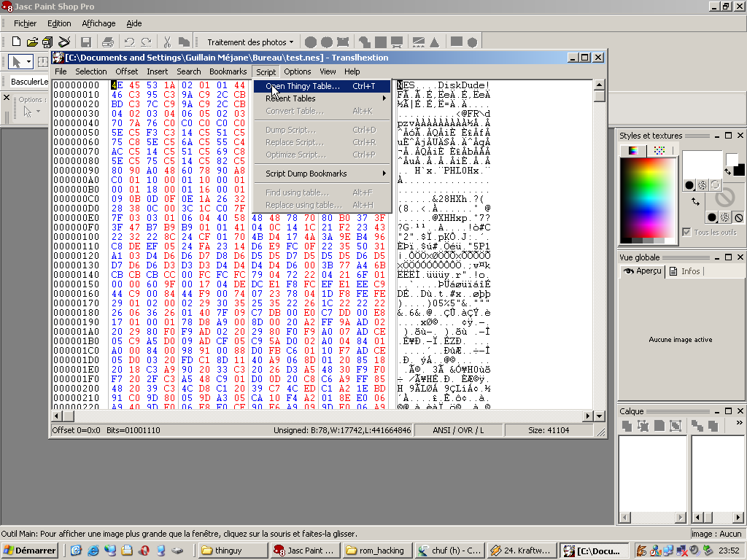Switch to Jasc Paint taskbar button

[x=306, y=551]
